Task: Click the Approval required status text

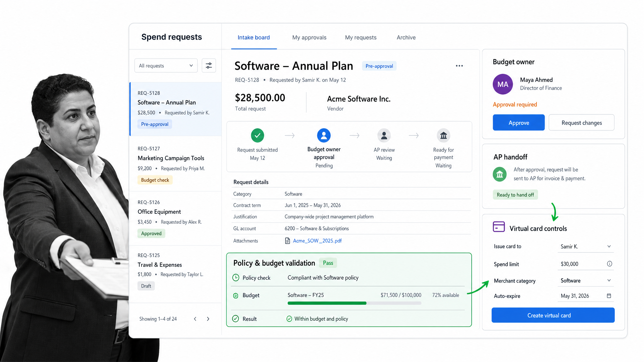Action: 515,105
